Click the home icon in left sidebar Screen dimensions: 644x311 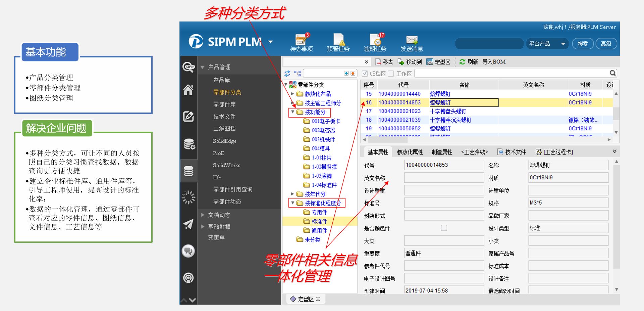tap(188, 90)
